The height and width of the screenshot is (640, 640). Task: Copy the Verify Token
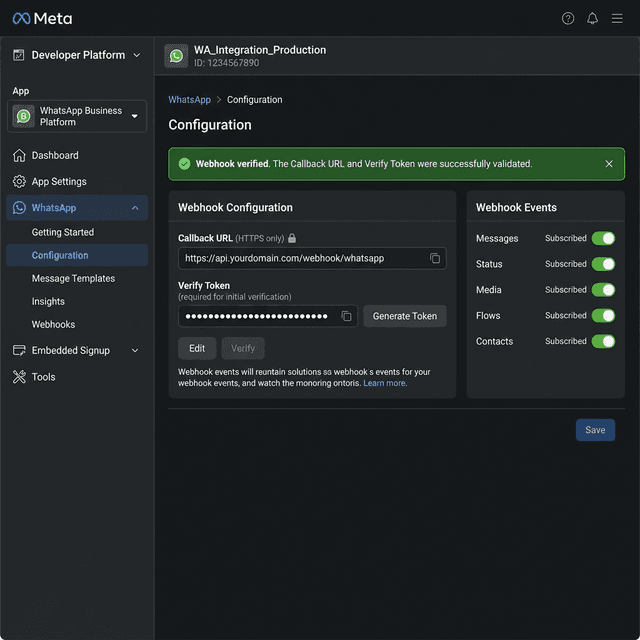(x=346, y=316)
